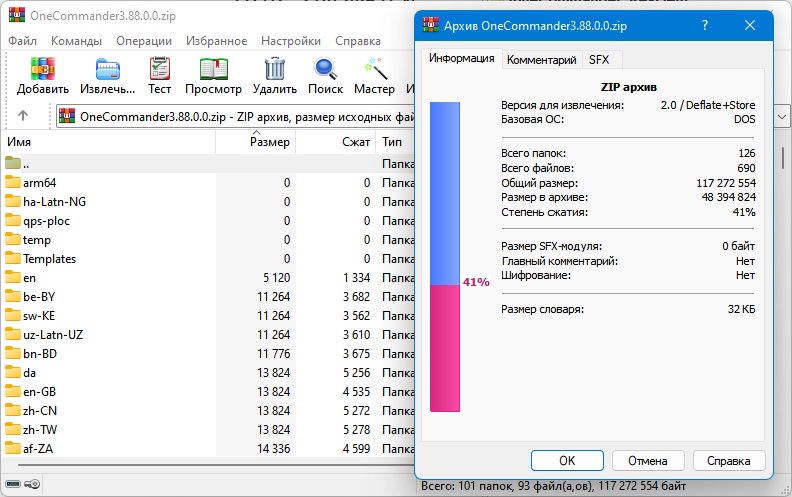Click the Поиск magnifier icon
The height and width of the screenshot is (497, 792).
click(325, 69)
